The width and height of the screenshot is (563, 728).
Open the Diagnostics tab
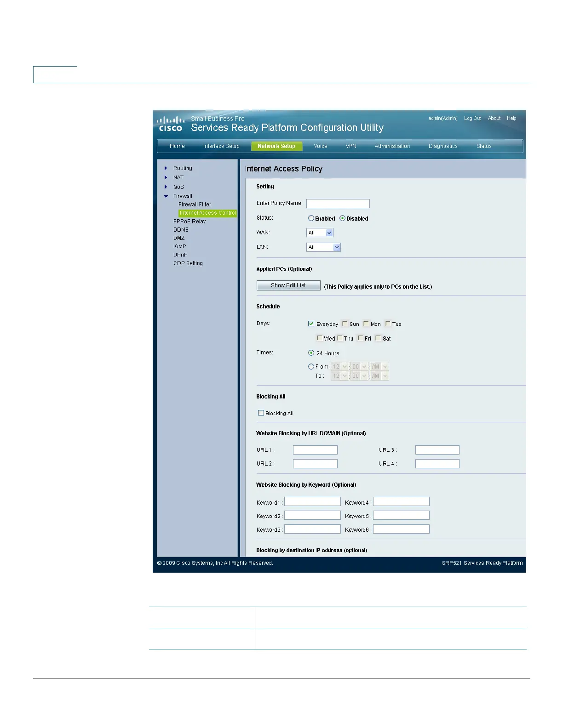point(443,146)
